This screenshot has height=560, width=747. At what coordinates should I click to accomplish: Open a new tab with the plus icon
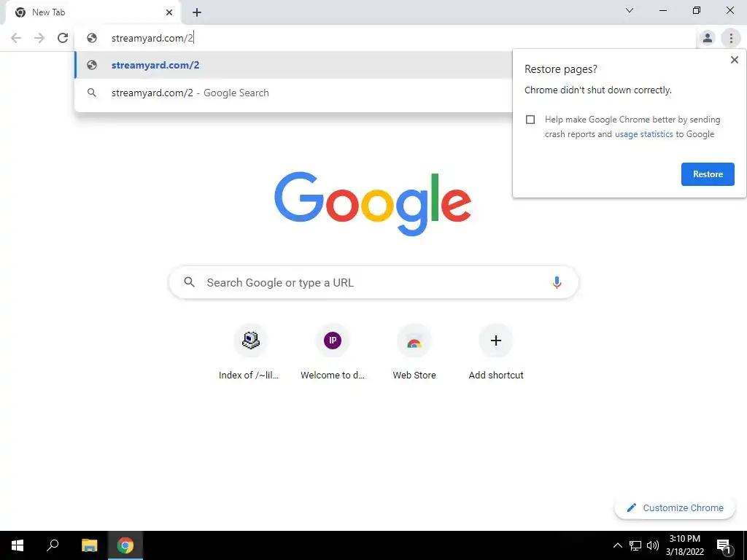coord(197,12)
